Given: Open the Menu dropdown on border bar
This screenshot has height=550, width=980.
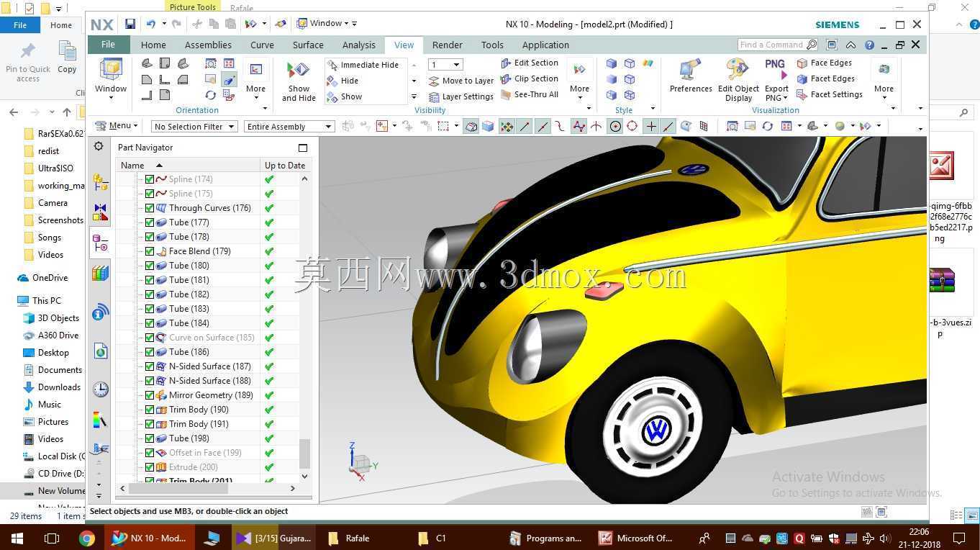Looking at the screenshot, I should click(x=116, y=125).
